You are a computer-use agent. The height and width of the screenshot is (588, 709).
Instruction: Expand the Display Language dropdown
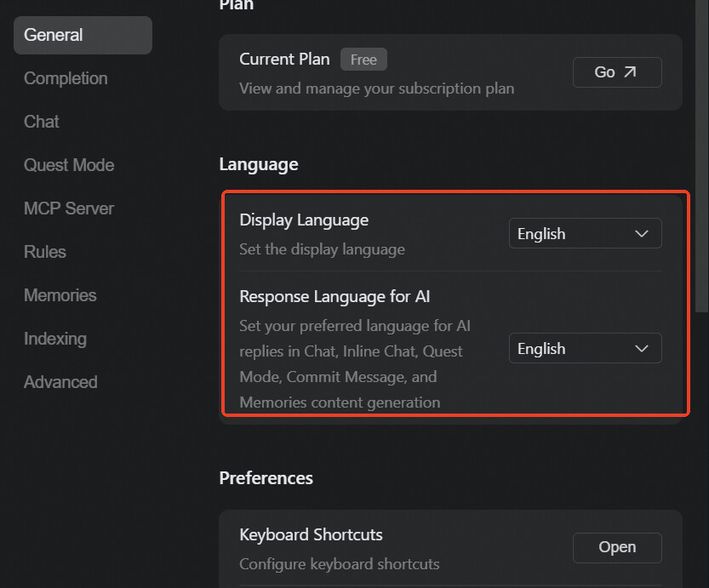[585, 234]
